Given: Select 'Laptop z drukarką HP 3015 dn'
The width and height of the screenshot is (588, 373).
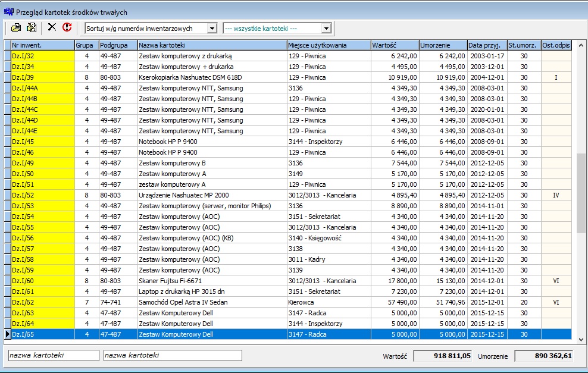Looking at the screenshot, I should tap(212, 291).
